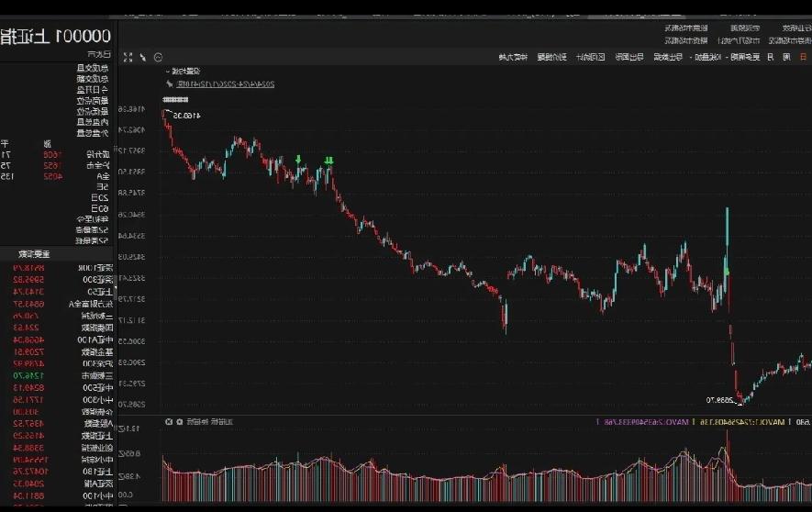Select the 深证300 index row
Screen dimensions: 812x512
point(57,280)
